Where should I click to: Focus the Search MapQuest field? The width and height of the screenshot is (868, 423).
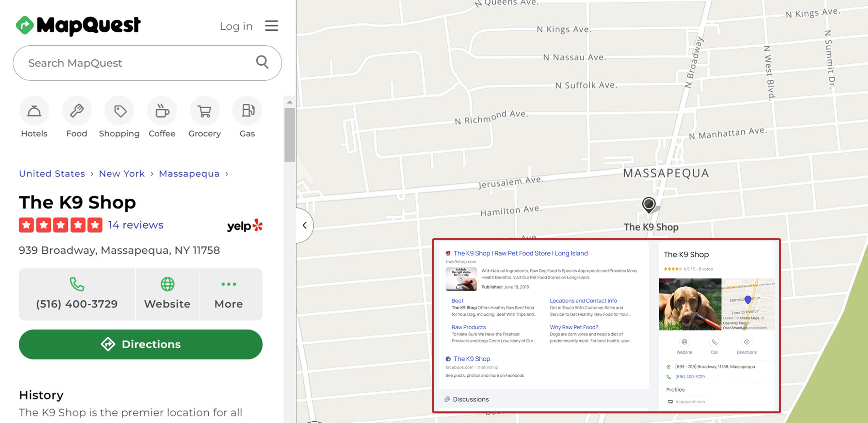coord(136,63)
